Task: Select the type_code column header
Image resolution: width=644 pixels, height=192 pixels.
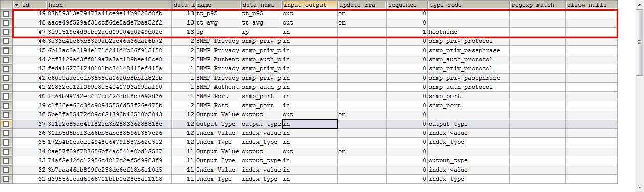Action: (x=468, y=5)
